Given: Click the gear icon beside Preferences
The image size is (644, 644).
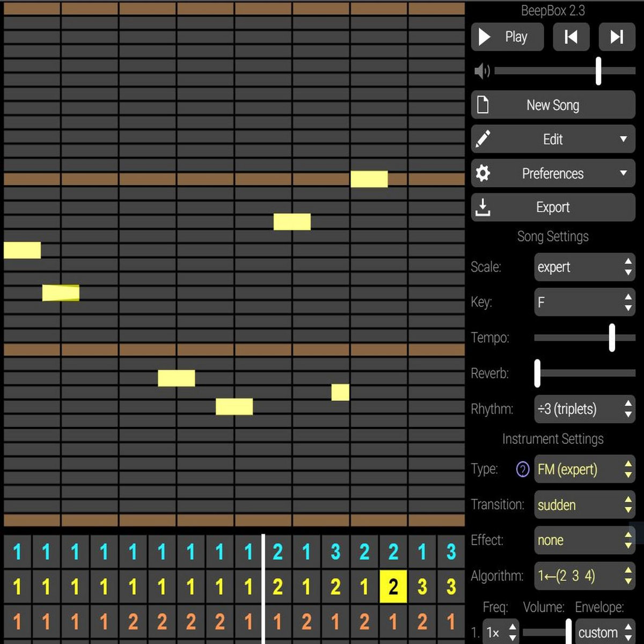Looking at the screenshot, I should [x=483, y=173].
